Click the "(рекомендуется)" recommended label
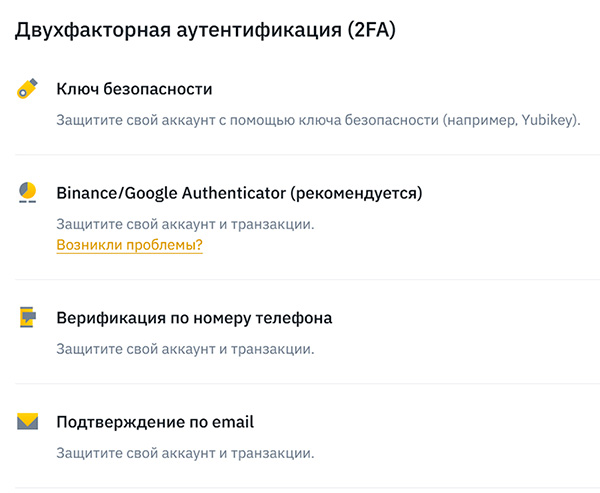 [357, 193]
